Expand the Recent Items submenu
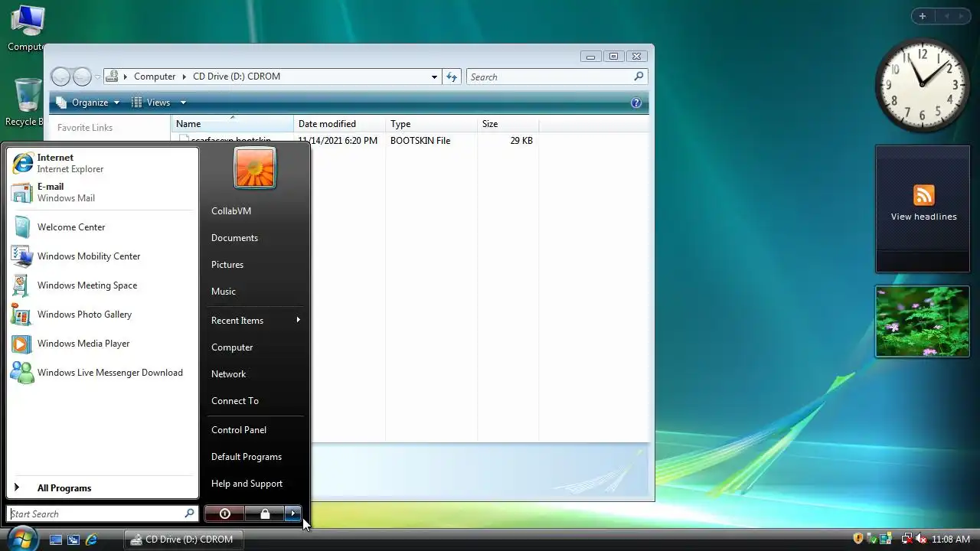Image resolution: width=980 pixels, height=551 pixels. tap(254, 321)
